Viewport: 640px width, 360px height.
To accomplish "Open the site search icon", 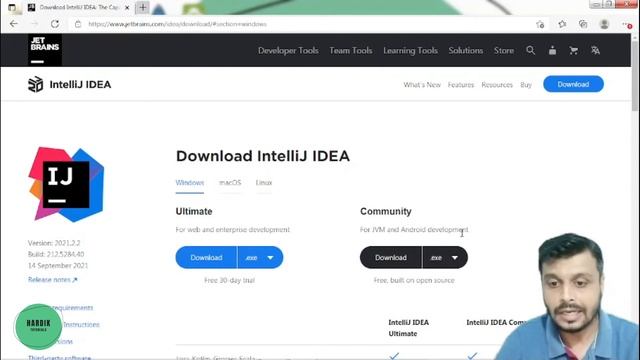I will pyautogui.click(x=530, y=50).
